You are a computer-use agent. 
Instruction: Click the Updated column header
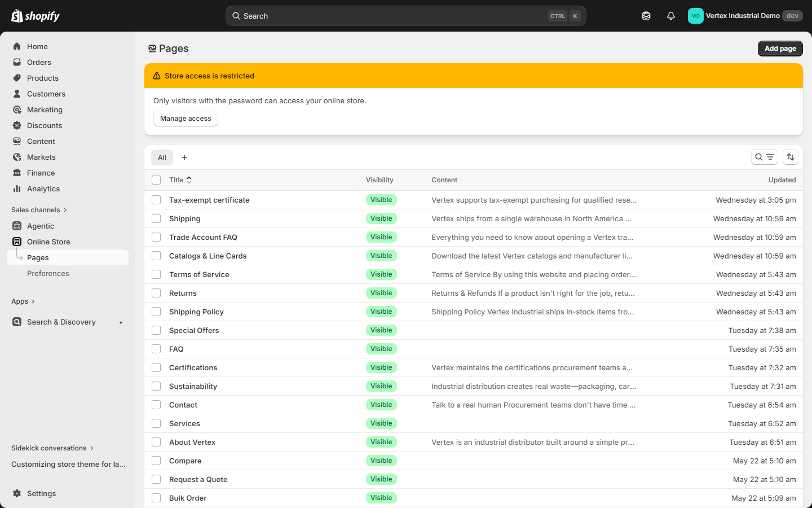click(x=782, y=180)
